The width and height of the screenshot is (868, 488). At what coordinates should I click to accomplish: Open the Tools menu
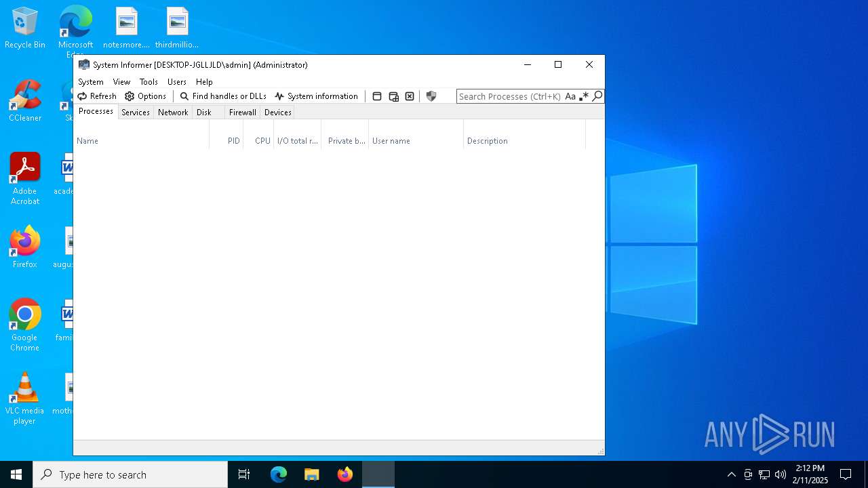click(x=149, y=81)
